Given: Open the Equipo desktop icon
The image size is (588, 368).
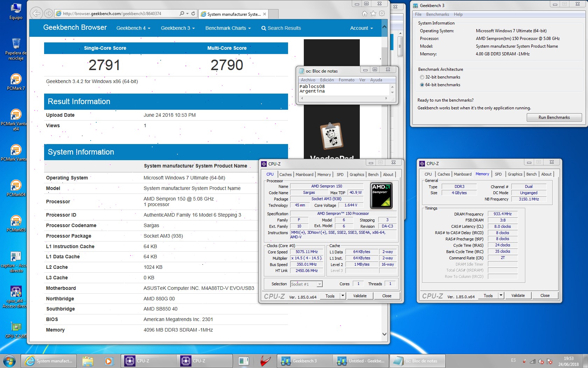Looking at the screenshot, I should tap(16, 11).
